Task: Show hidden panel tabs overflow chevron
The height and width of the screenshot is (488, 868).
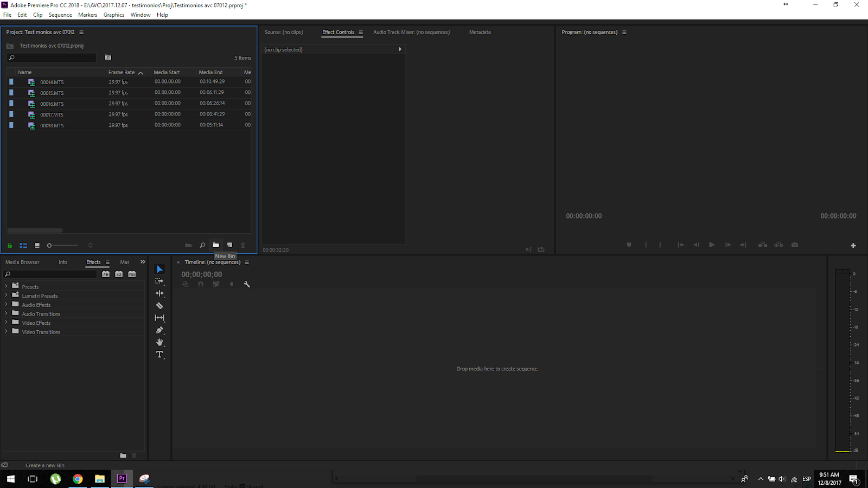Action: pyautogui.click(x=143, y=262)
